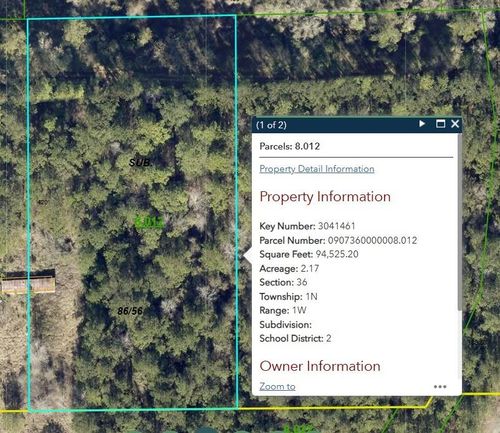Select the building rooftop on the map

(28, 283)
